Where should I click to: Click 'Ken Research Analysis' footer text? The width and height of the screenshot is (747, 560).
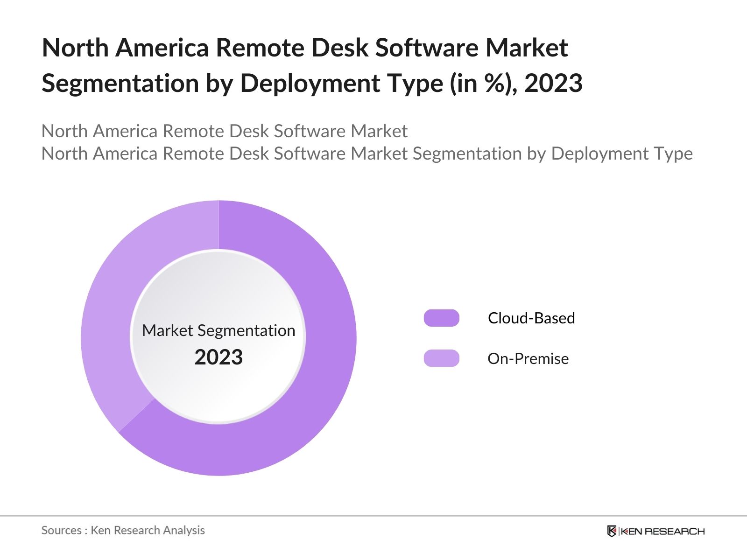tap(148, 530)
